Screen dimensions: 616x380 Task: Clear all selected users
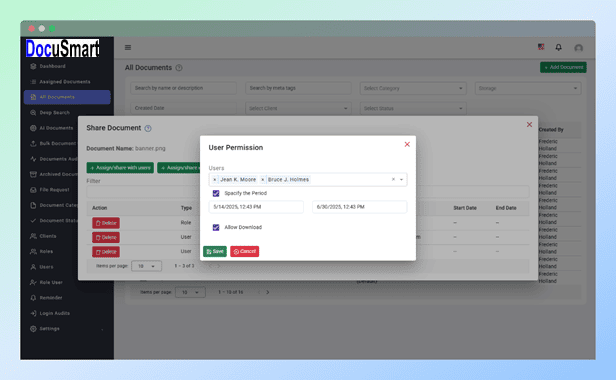393,179
